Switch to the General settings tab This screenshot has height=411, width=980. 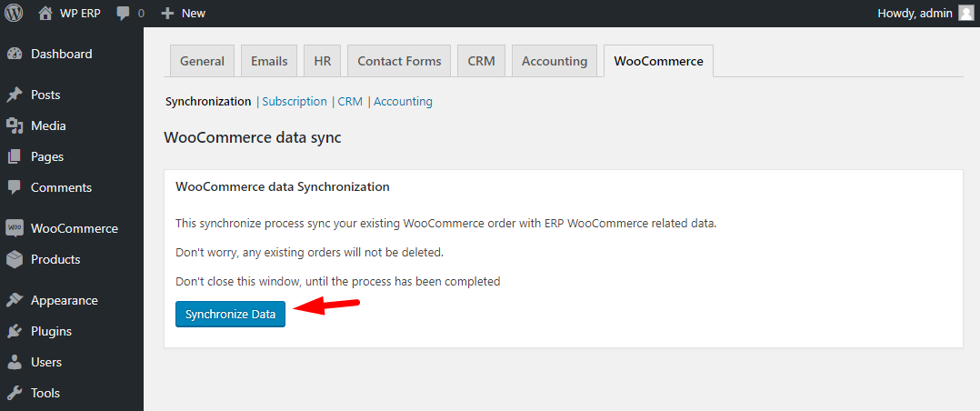click(x=202, y=61)
